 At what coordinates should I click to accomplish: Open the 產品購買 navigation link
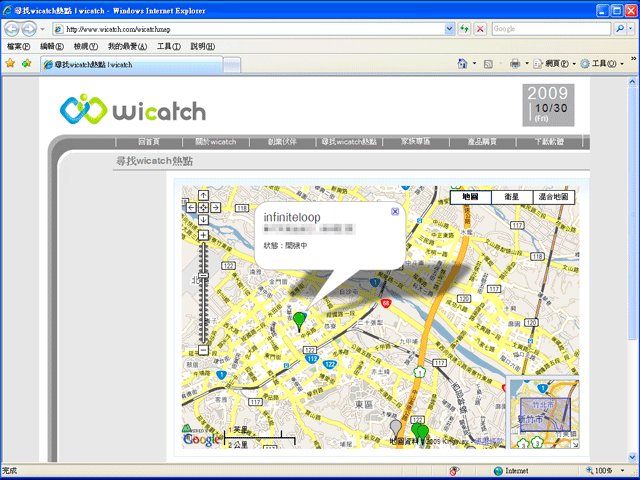[482, 142]
